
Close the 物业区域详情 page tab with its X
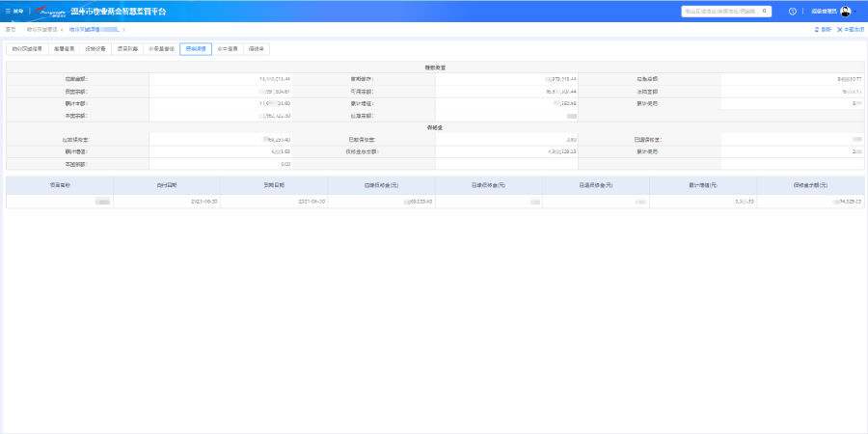click(x=123, y=30)
